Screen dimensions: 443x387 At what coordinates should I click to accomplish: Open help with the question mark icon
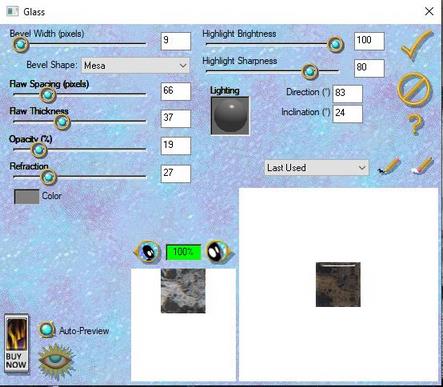pyautogui.click(x=415, y=124)
